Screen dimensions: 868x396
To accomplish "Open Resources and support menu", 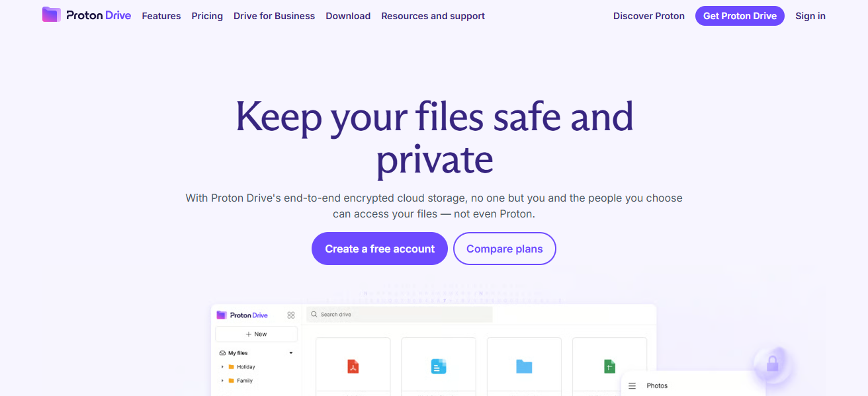I will pos(433,16).
